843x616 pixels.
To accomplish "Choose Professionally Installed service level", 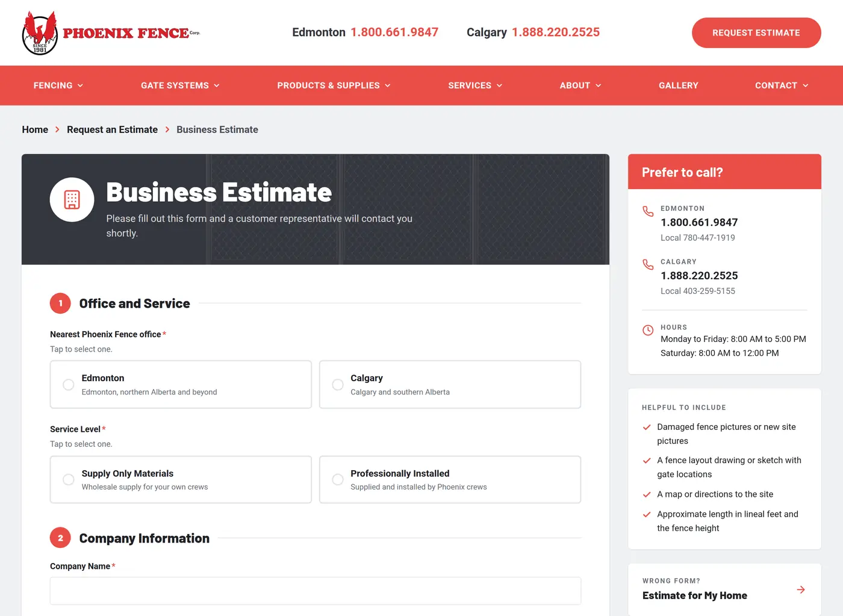I will click(x=450, y=479).
